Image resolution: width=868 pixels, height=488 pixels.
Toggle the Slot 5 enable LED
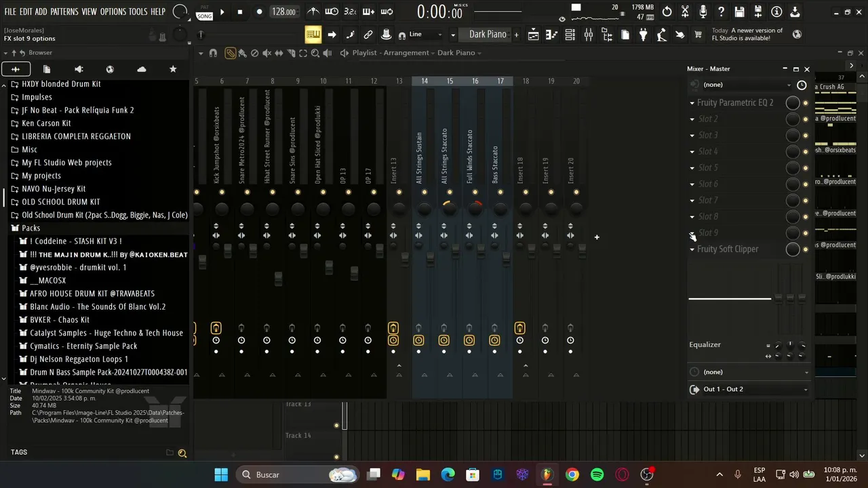point(806,168)
